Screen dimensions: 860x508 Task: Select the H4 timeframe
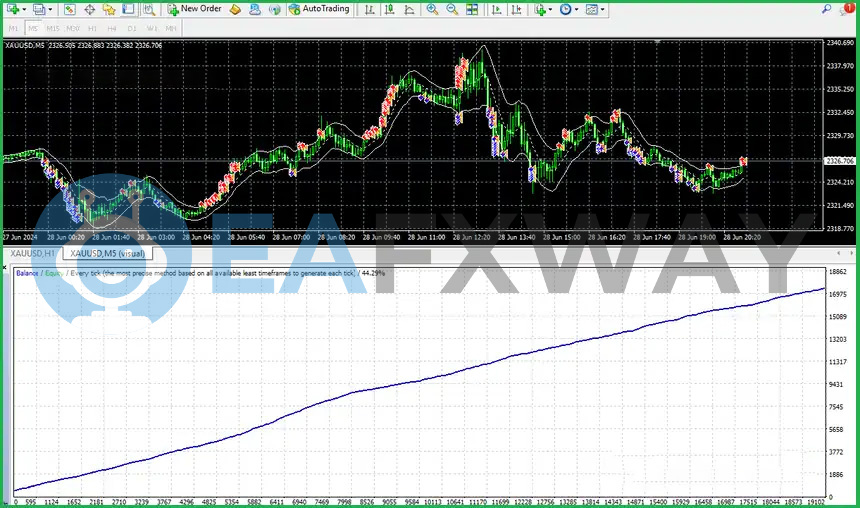tap(112, 28)
